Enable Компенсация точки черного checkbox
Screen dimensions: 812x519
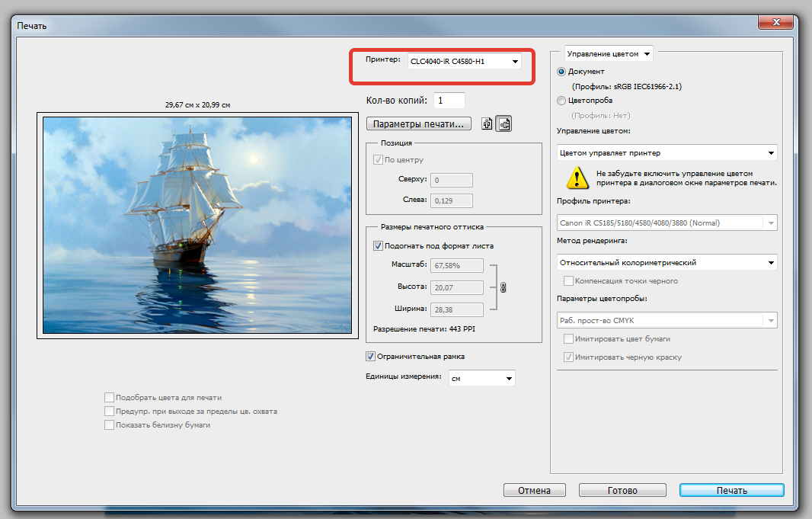[x=568, y=280]
